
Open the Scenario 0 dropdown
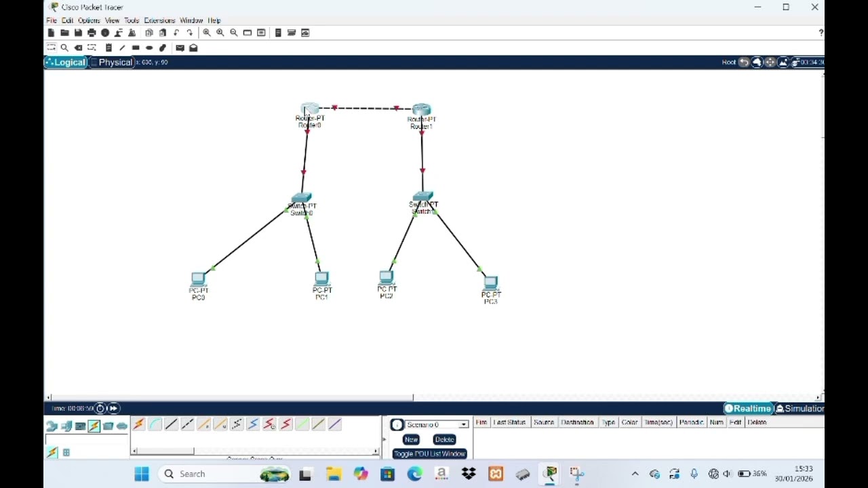pyautogui.click(x=437, y=424)
